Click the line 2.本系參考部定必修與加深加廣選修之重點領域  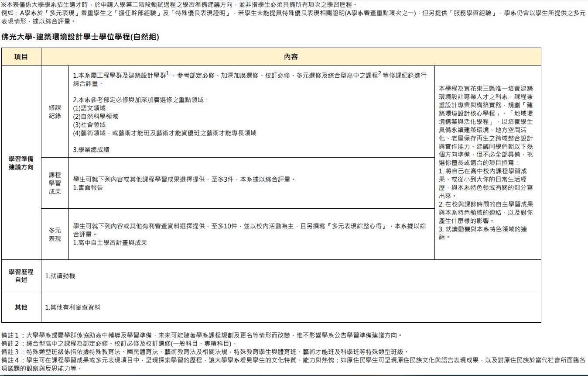[141, 100]
